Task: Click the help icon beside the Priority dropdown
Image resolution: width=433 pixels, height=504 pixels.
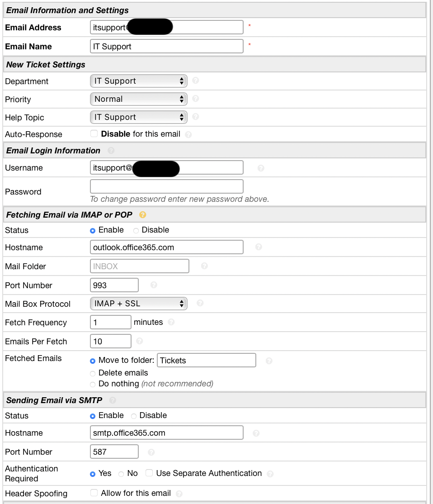Action: point(195,98)
